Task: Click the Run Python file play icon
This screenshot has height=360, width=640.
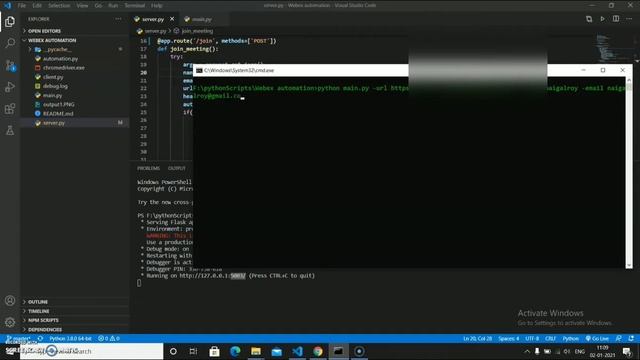Action: click(x=602, y=19)
